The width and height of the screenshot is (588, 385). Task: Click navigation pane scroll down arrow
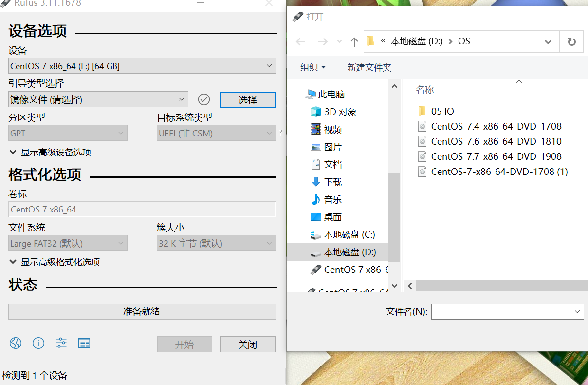coord(395,286)
